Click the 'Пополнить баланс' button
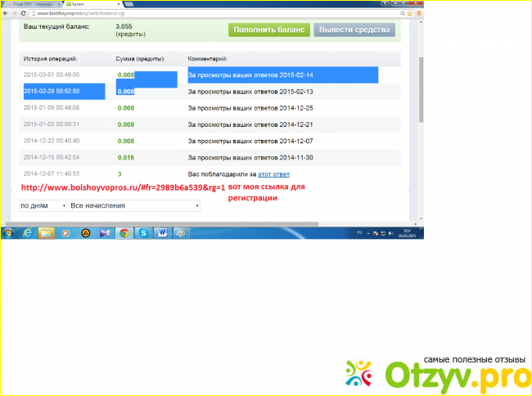Viewport: 532px width, 396px height. click(x=269, y=30)
